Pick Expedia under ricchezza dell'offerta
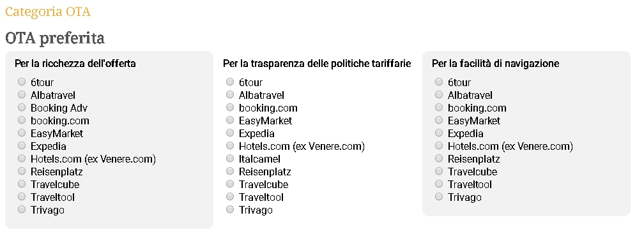The height and width of the screenshot is (234, 644). coord(22,145)
